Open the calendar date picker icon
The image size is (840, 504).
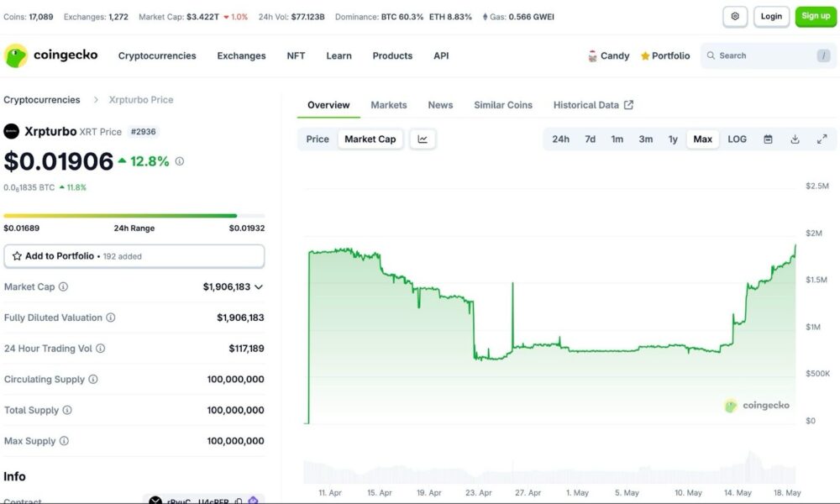pos(768,139)
